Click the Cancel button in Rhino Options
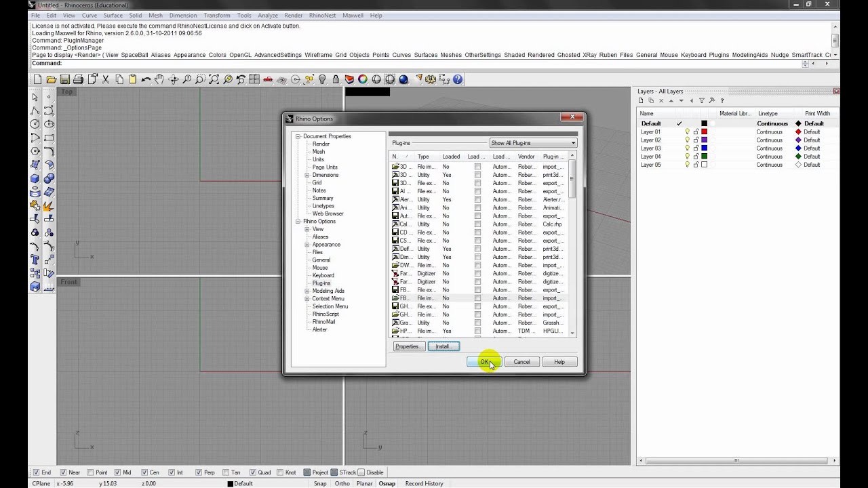Viewport: 868px width, 488px height. point(521,362)
